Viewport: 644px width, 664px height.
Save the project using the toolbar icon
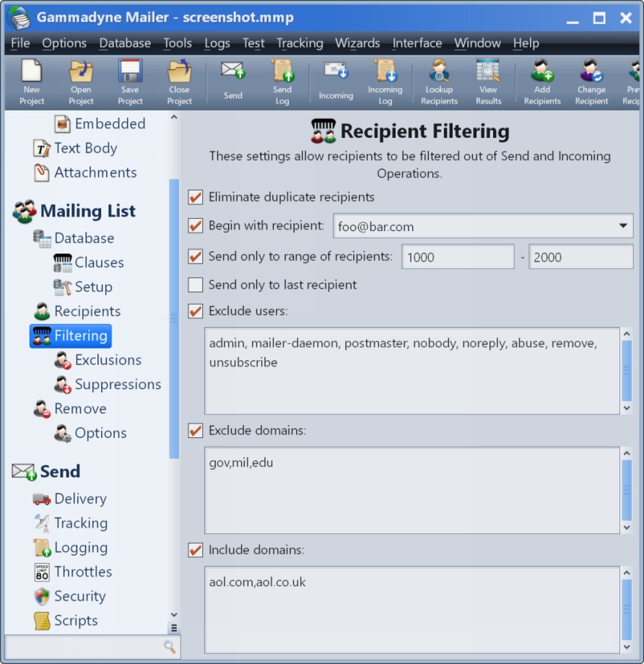click(x=130, y=72)
